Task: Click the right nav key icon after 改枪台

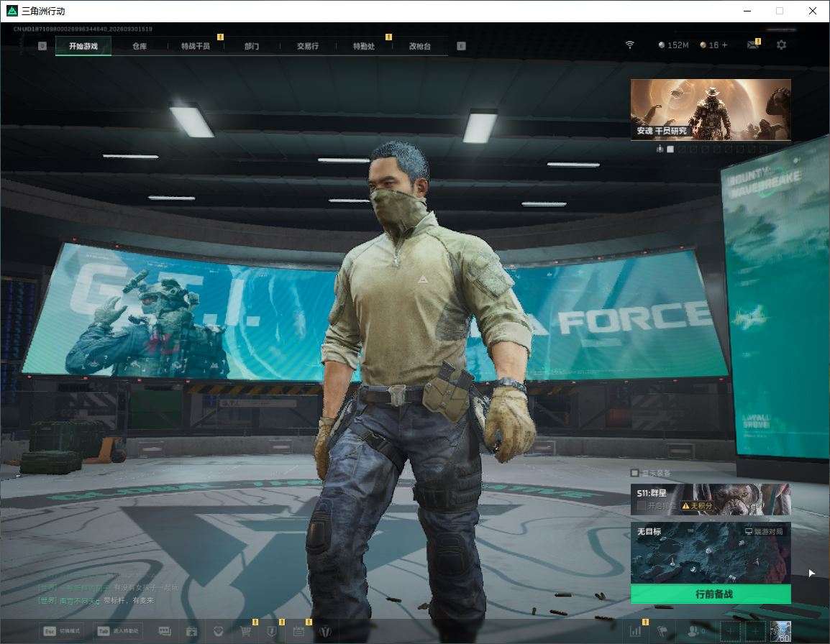Action: click(x=461, y=46)
